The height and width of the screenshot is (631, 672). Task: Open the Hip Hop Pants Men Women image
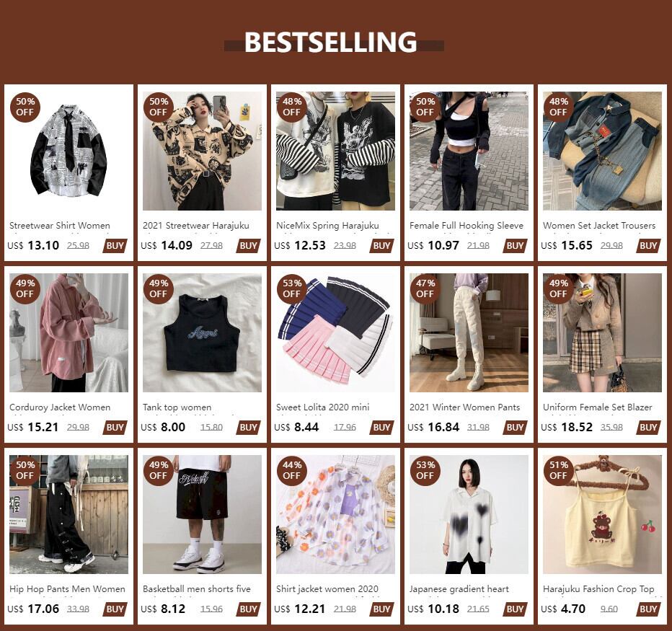tap(68, 514)
